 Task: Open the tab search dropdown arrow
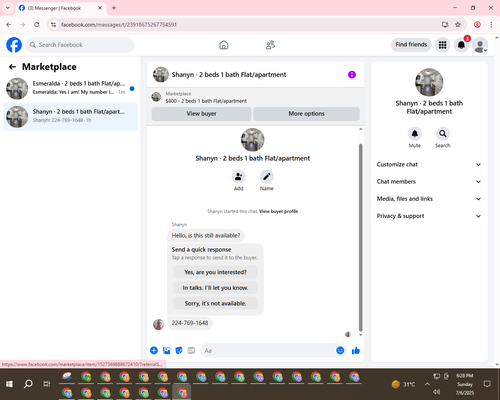(8, 8)
